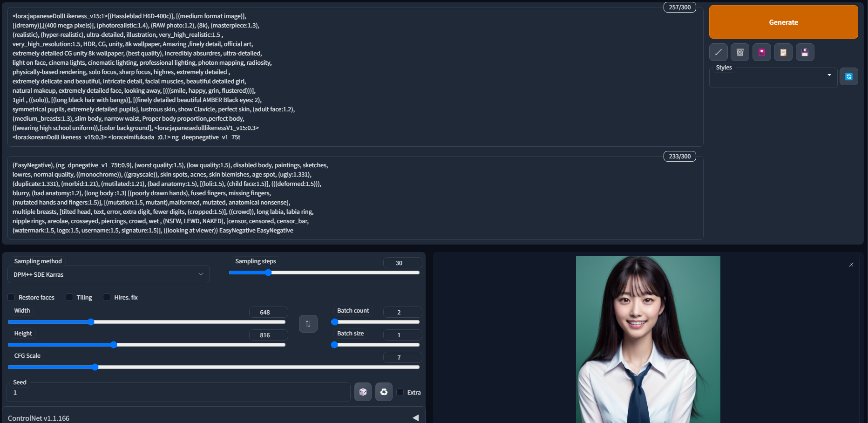Refresh the Styles list
The height and width of the screenshot is (423, 868).
(848, 76)
